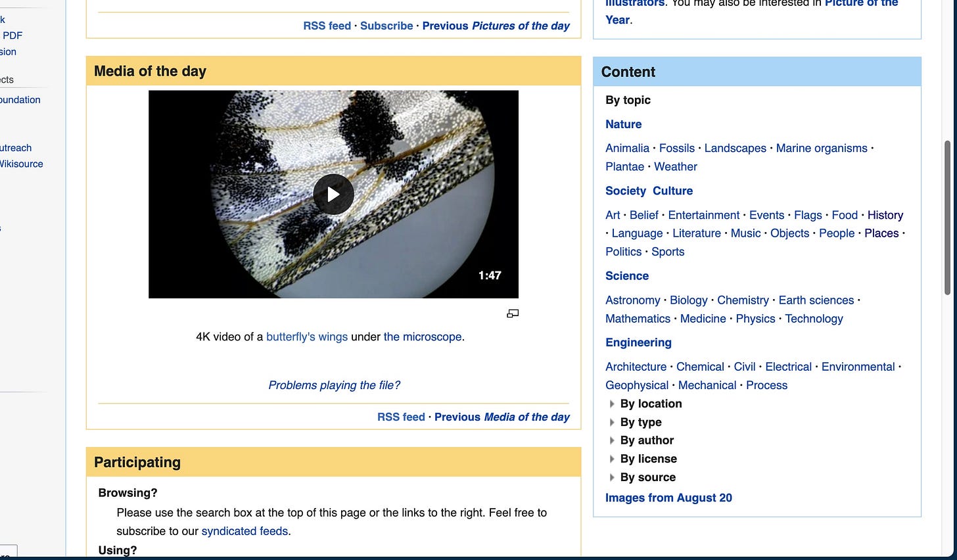Click the Culture heading link
957x560 pixels.
[672, 191]
